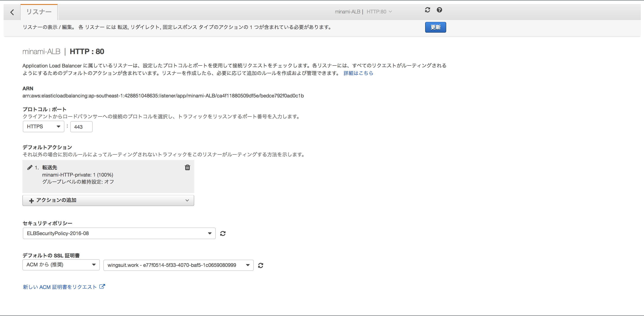
Task: Click the port 443 input field
Action: pos(81,126)
